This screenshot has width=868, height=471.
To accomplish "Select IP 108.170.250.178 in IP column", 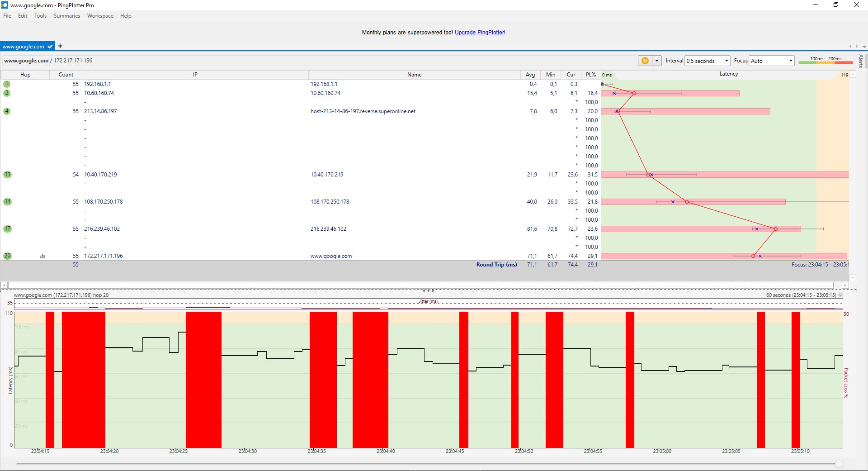I will (x=104, y=202).
